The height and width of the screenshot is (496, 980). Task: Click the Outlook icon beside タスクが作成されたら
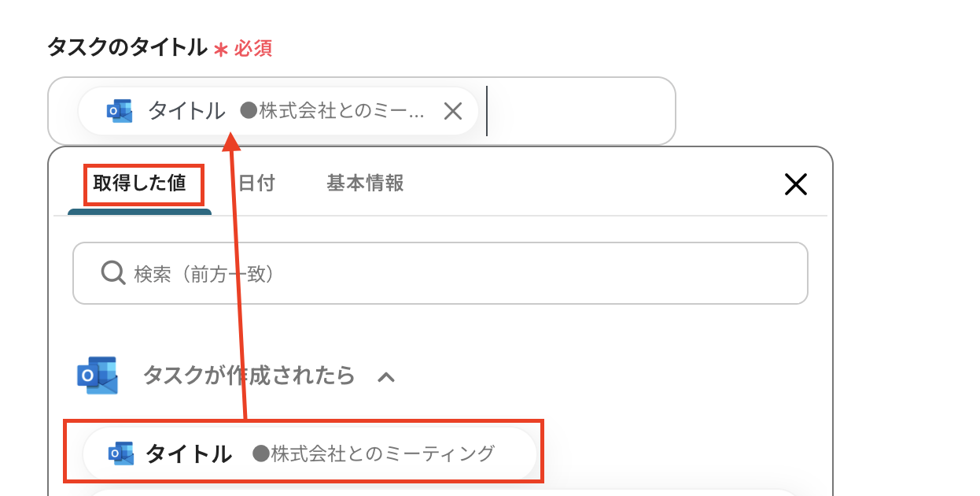[98, 376]
